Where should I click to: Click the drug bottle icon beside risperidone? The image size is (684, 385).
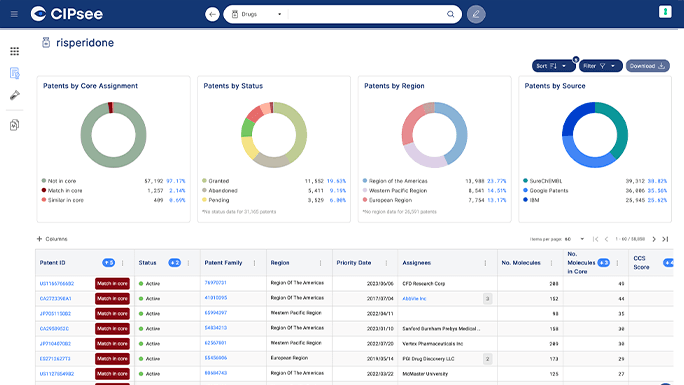coord(46,42)
